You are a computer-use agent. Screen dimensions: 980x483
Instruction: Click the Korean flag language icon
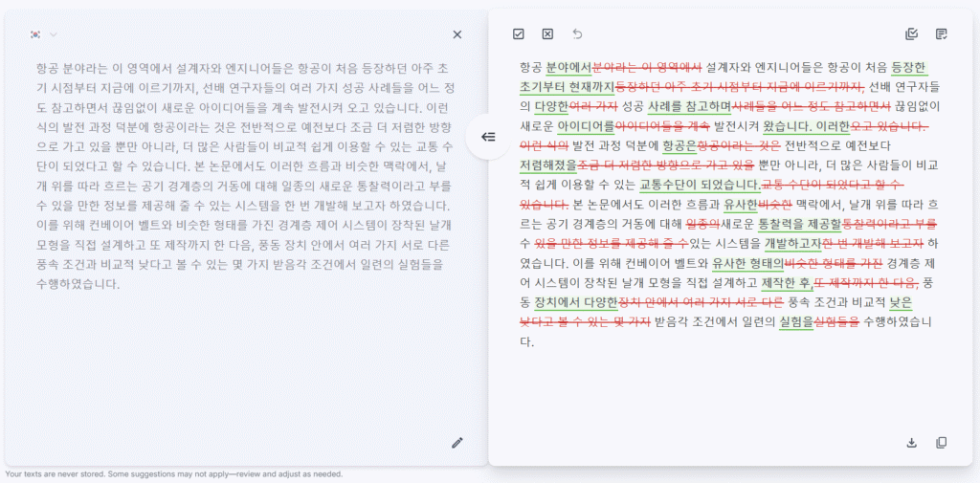[x=36, y=34]
